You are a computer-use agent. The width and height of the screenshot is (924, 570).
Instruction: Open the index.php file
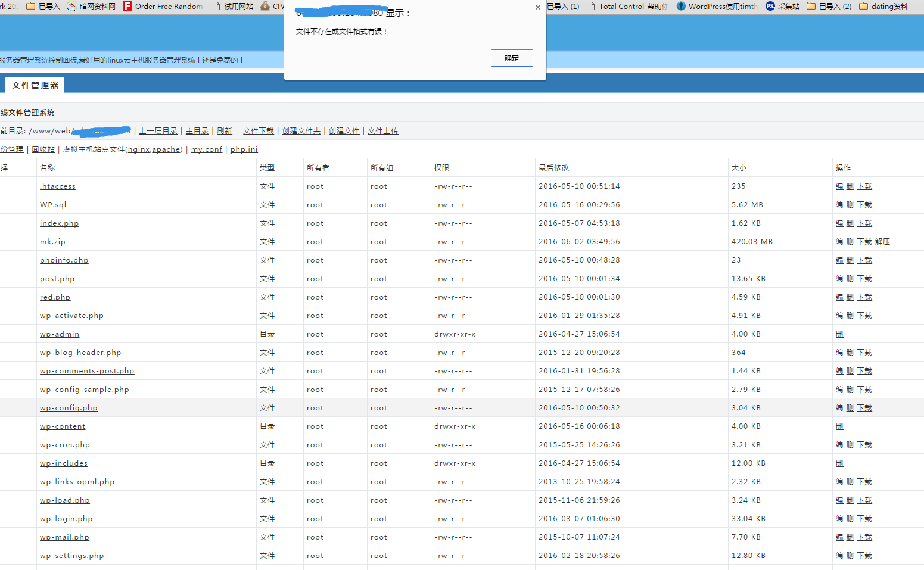tap(59, 223)
